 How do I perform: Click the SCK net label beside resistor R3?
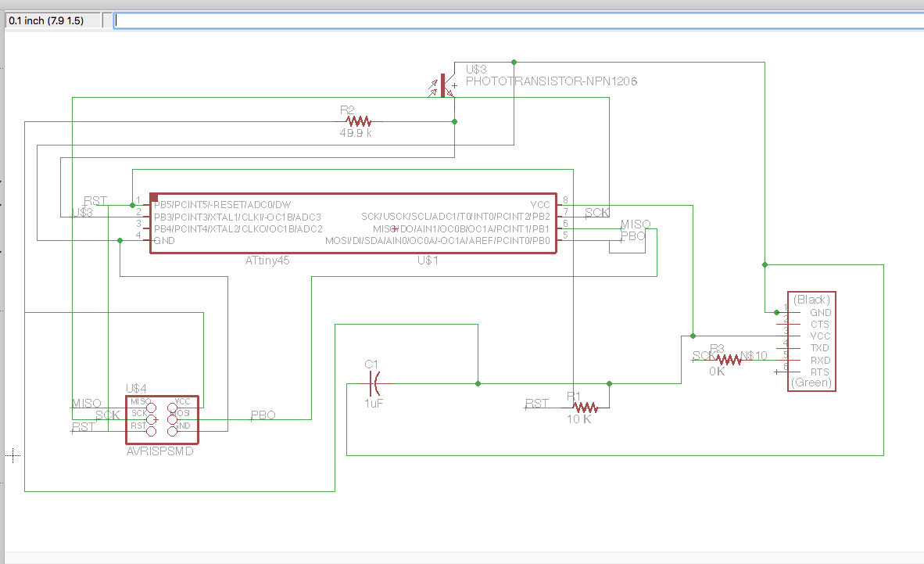click(704, 356)
